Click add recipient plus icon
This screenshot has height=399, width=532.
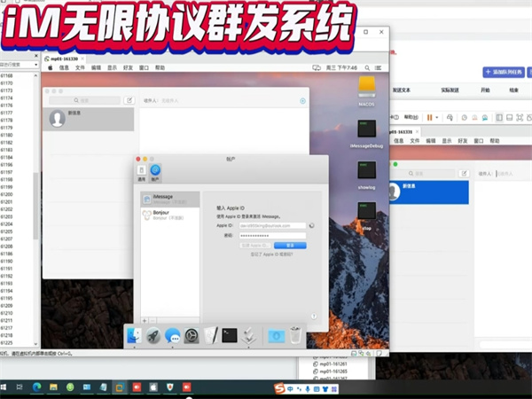click(x=302, y=101)
